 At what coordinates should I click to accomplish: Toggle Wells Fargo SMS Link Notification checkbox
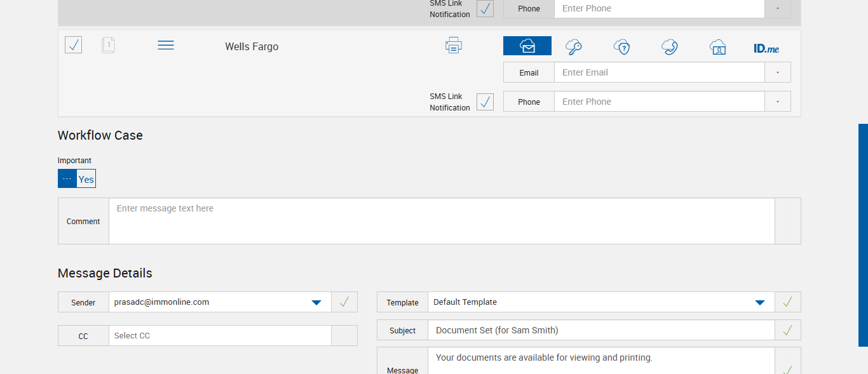tap(485, 102)
